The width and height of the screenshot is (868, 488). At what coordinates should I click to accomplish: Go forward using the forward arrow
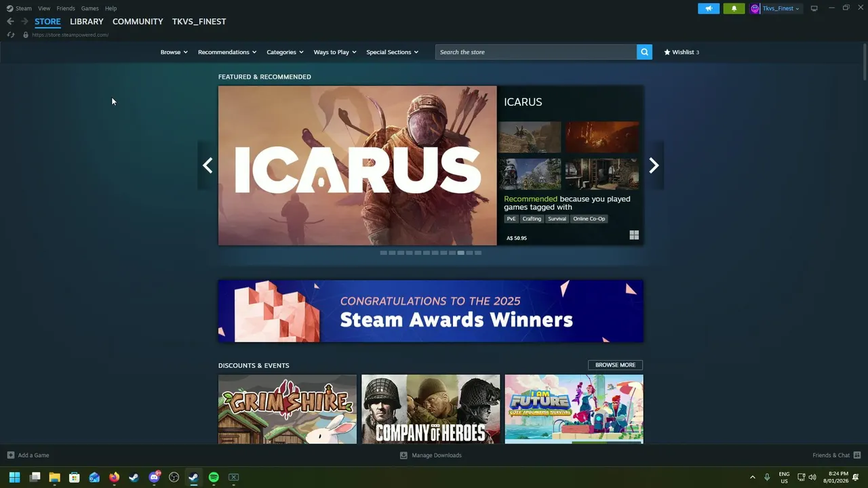24,22
